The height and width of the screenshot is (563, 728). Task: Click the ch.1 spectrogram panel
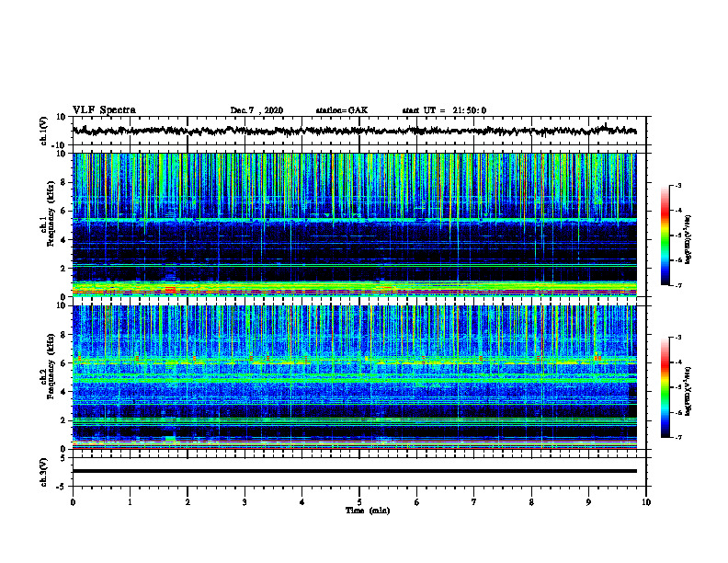pyautogui.click(x=354, y=224)
